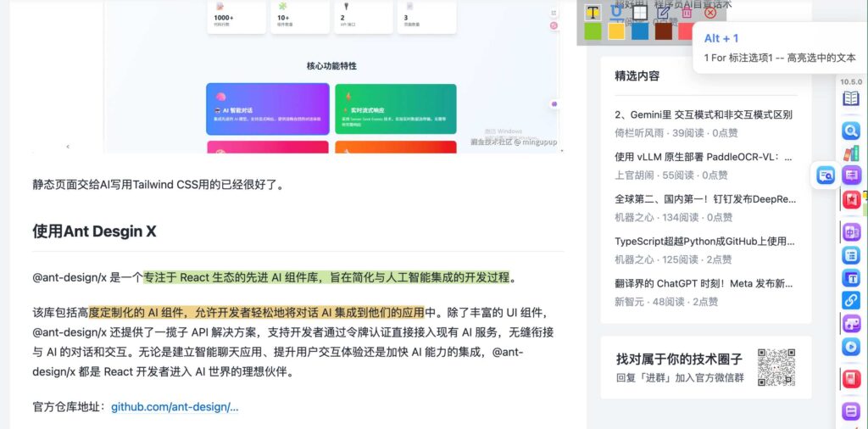The image size is (868, 429).
Task: Close the annotation toolbar with red X
Action: [x=710, y=12]
